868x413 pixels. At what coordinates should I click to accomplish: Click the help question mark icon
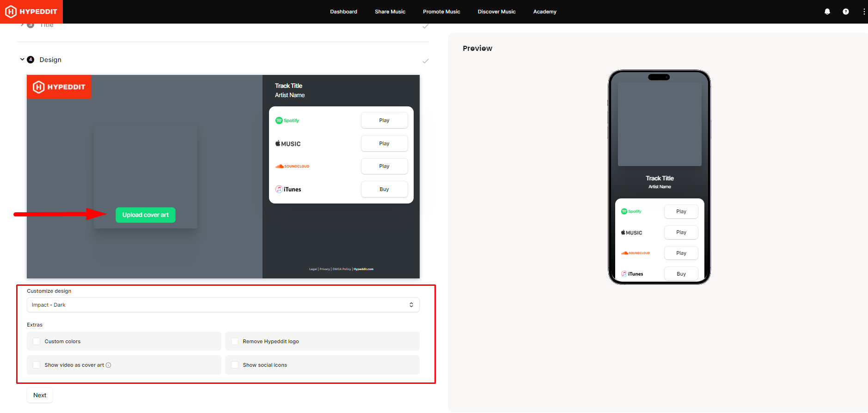coord(845,12)
